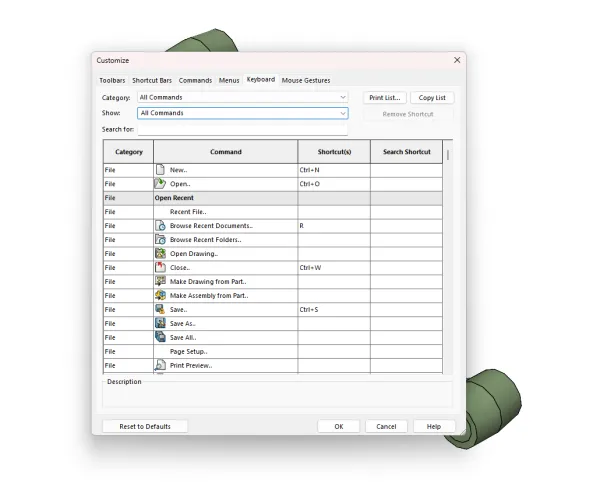The height and width of the screenshot is (494, 600).
Task: Click the Open Drawing icon
Action: click(160, 253)
